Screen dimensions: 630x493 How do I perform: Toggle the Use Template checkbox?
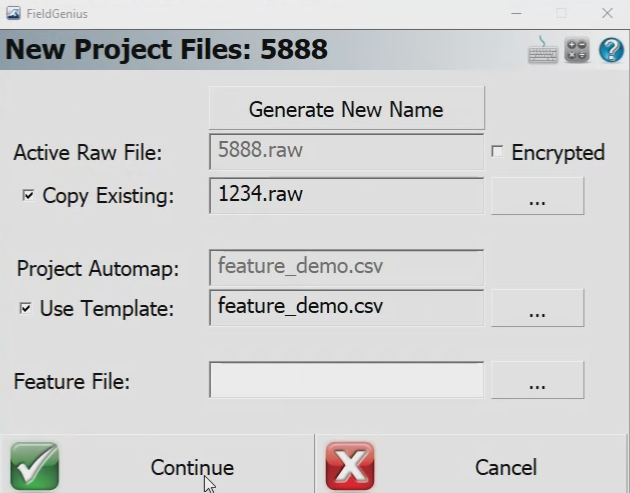click(25, 309)
